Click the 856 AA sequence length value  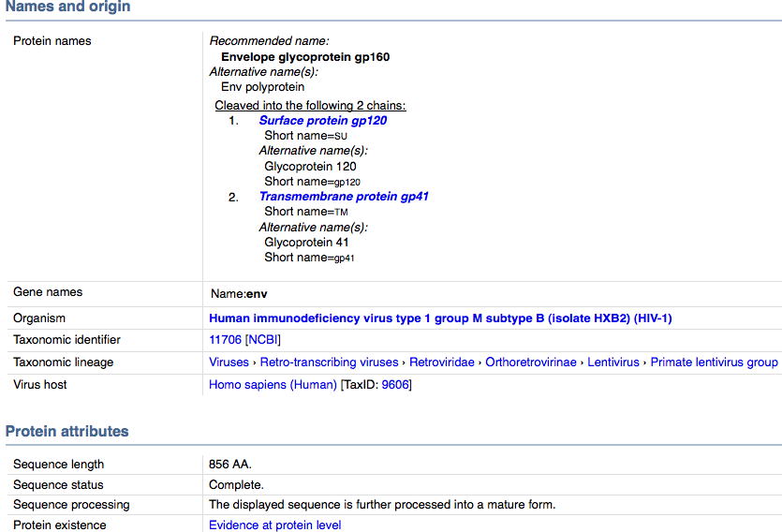(x=230, y=465)
